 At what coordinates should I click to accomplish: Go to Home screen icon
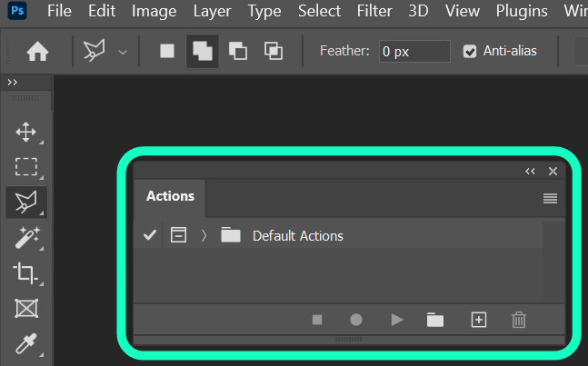coord(37,51)
